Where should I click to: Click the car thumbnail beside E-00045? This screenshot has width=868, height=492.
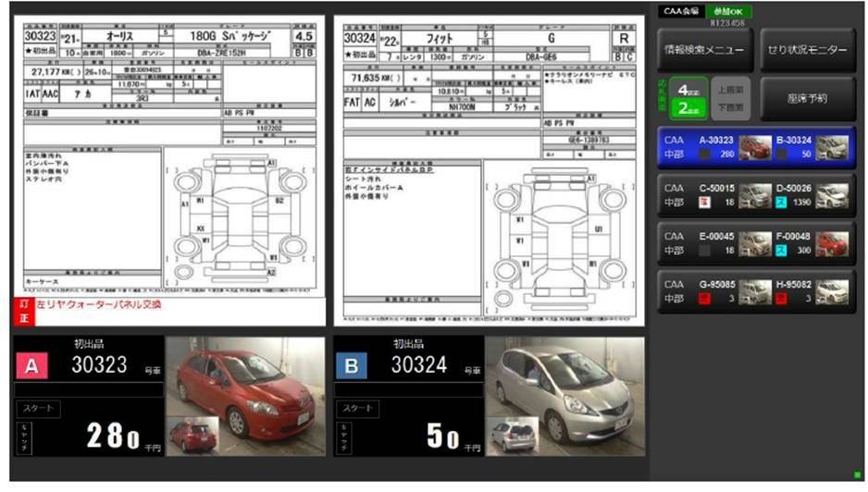[x=754, y=244]
